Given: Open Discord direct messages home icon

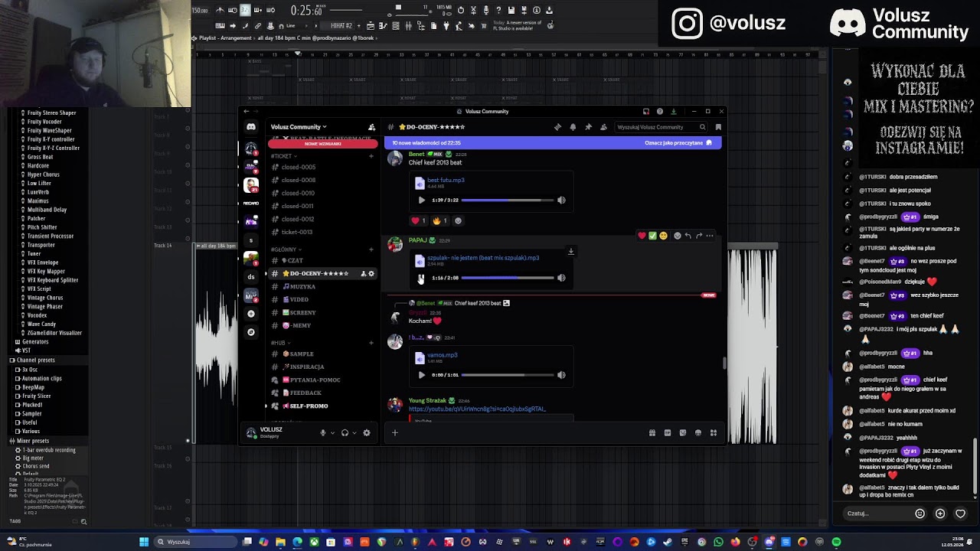Looking at the screenshot, I should coord(251,127).
